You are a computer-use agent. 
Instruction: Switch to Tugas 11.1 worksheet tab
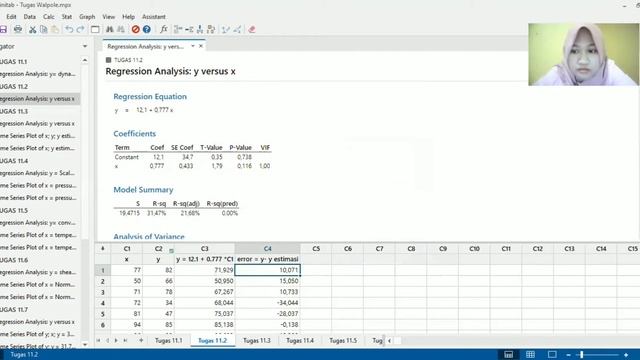tap(168, 340)
